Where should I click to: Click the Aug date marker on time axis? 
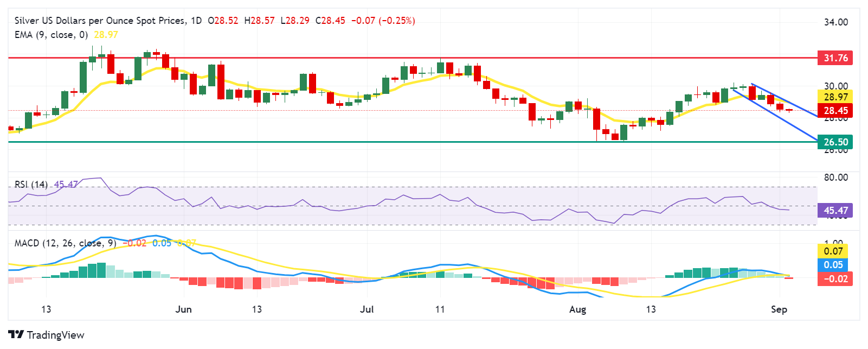click(x=577, y=309)
